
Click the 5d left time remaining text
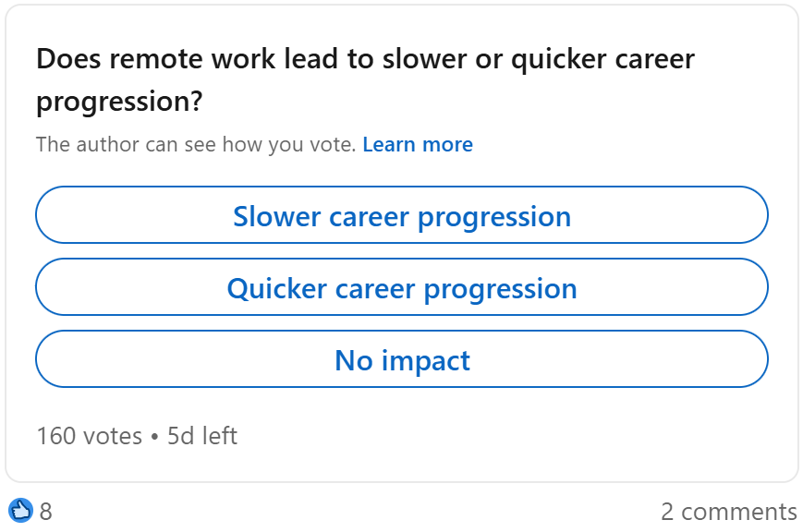coord(202,436)
